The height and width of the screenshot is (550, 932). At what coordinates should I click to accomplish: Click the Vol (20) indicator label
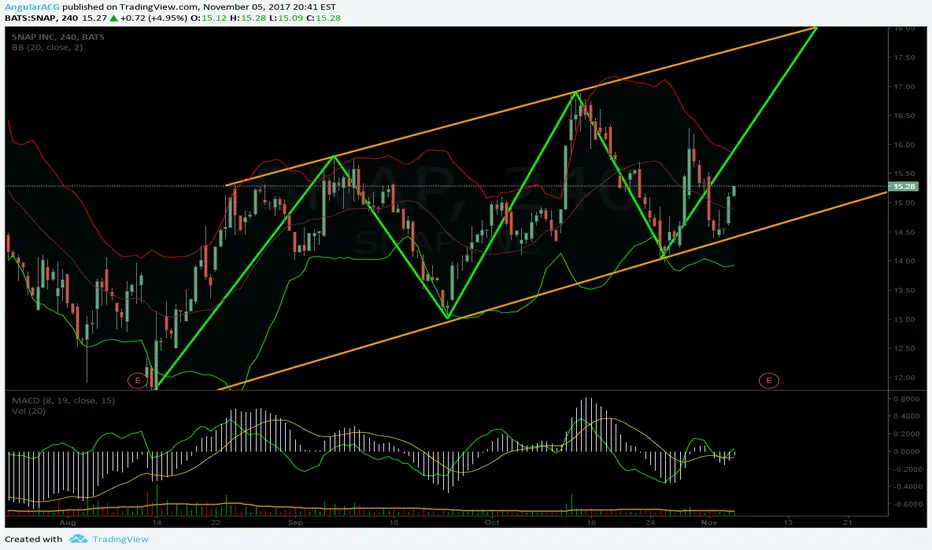[29, 411]
